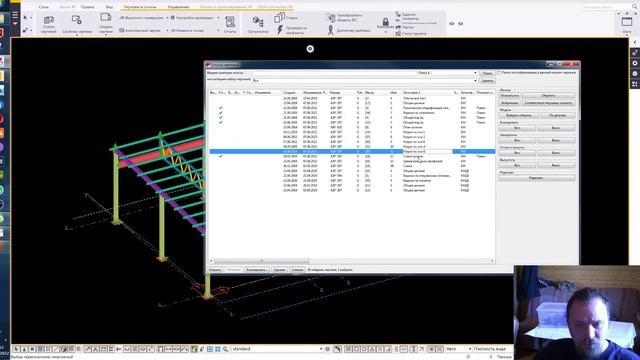The image size is (640, 360).
Task: Click the third icon in right side pane
Action: coord(635,73)
